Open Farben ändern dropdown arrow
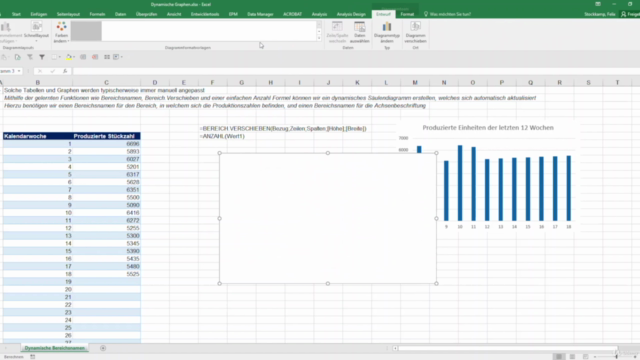This screenshot has width=640, height=360. coord(68,41)
